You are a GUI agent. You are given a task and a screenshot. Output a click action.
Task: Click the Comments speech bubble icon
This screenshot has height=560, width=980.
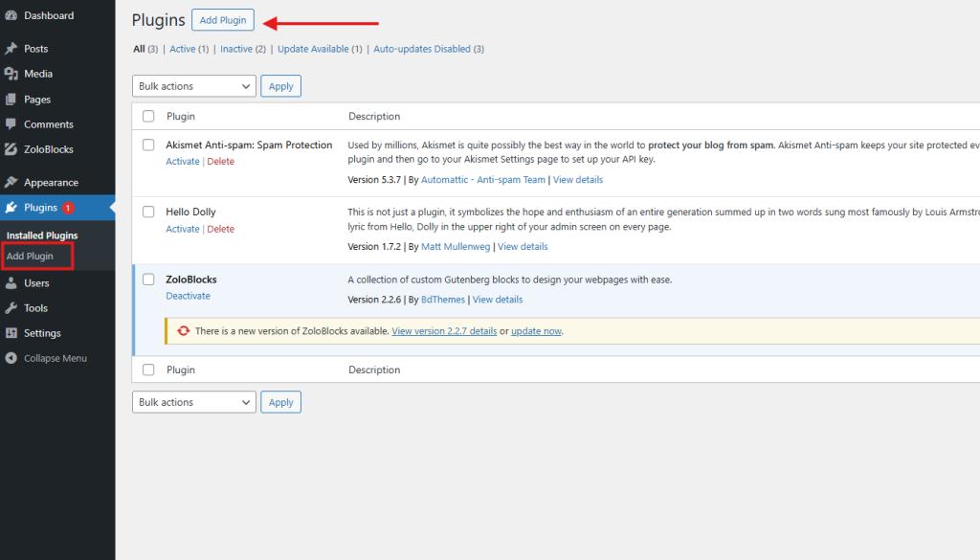(11, 124)
